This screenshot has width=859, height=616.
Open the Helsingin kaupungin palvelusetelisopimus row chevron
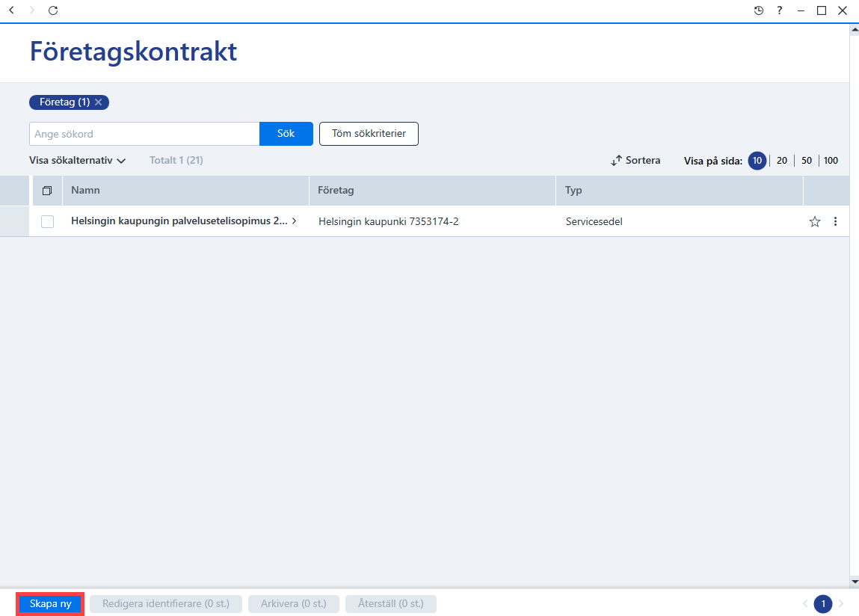pos(295,221)
